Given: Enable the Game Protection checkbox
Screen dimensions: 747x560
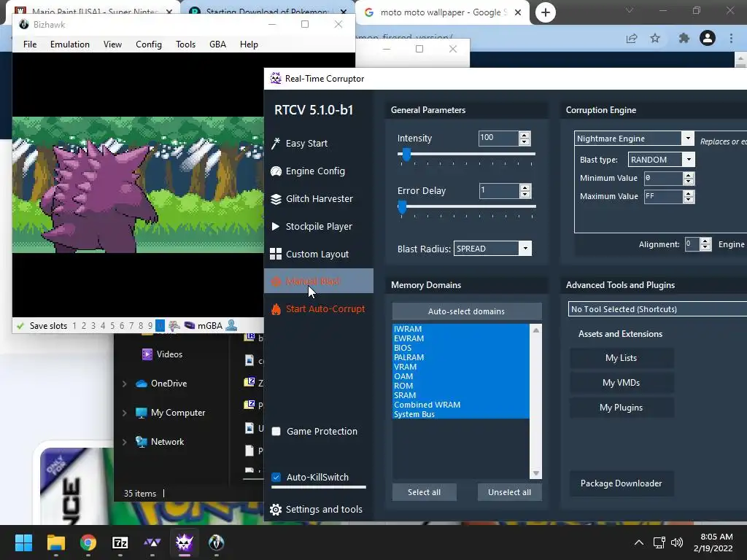Looking at the screenshot, I should point(276,432).
